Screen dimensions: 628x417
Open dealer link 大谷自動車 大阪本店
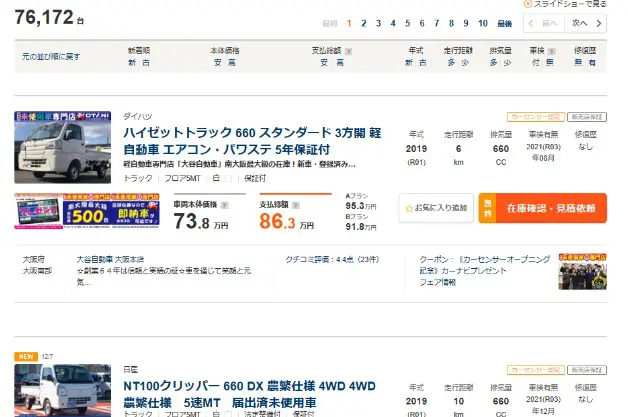coord(110,260)
